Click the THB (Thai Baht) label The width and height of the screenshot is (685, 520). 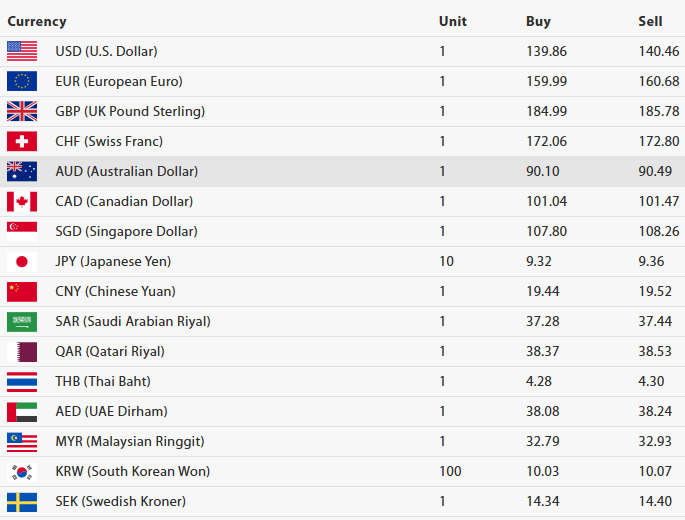[103, 381]
